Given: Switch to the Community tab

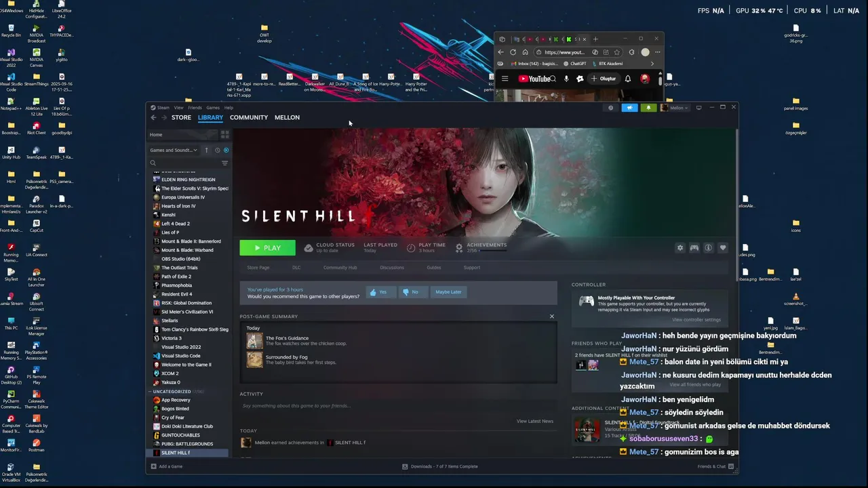Looking at the screenshot, I should (249, 117).
